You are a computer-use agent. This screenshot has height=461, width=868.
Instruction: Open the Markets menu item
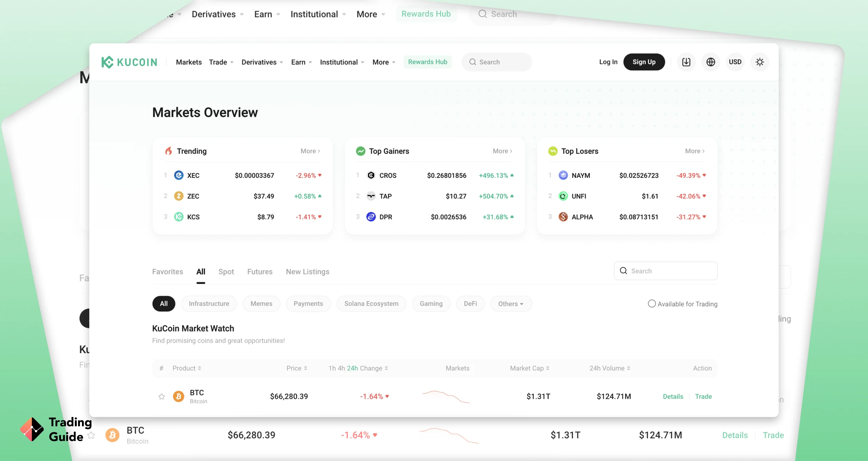coord(189,62)
